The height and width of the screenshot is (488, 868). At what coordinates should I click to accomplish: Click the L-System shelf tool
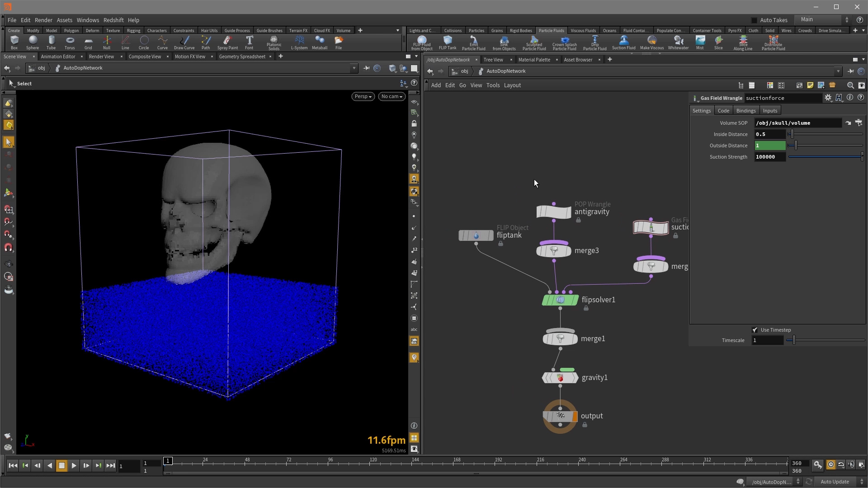point(299,42)
